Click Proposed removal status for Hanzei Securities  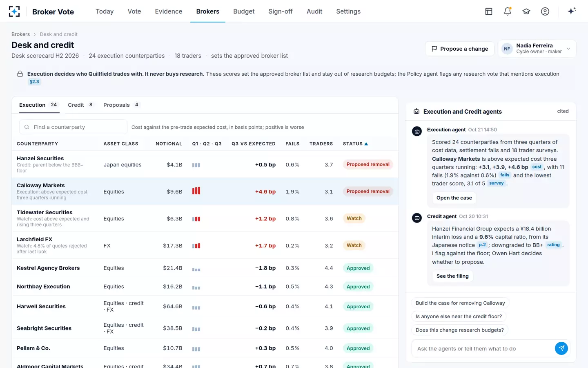[x=368, y=164]
